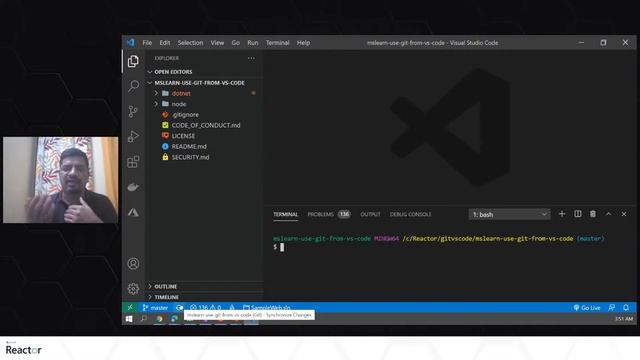Expand the node folder

pos(204,104)
